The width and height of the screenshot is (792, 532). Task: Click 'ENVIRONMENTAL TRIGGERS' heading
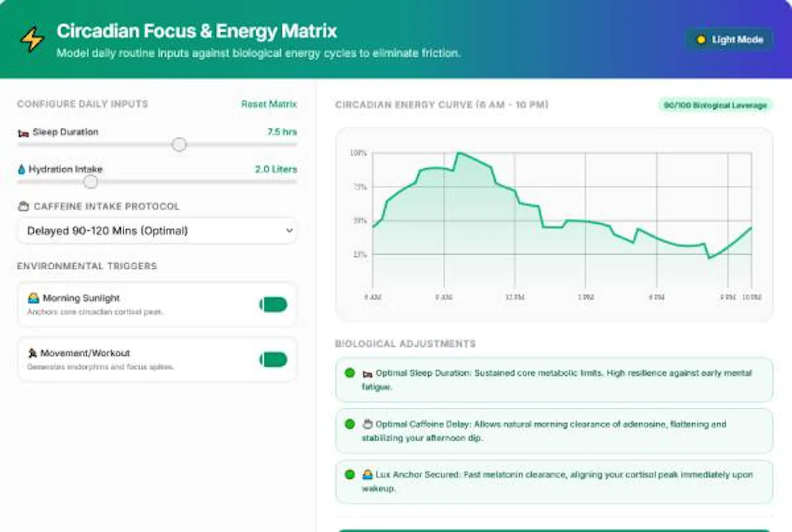tap(87, 266)
